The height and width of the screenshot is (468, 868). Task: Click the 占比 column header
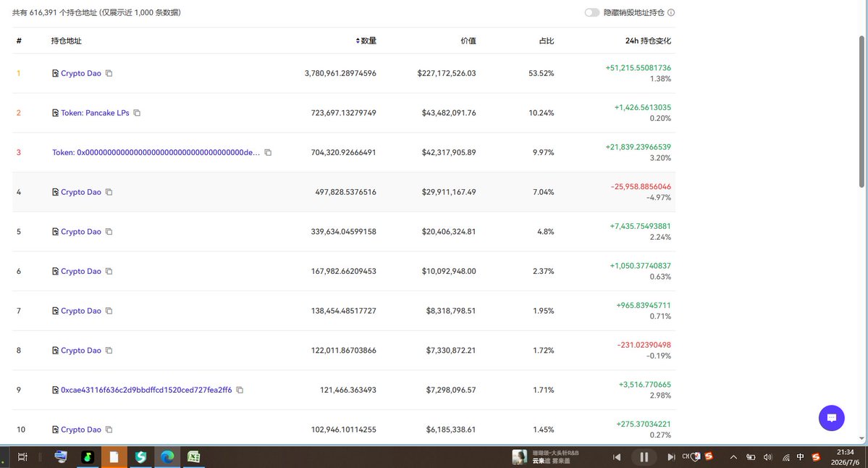547,41
